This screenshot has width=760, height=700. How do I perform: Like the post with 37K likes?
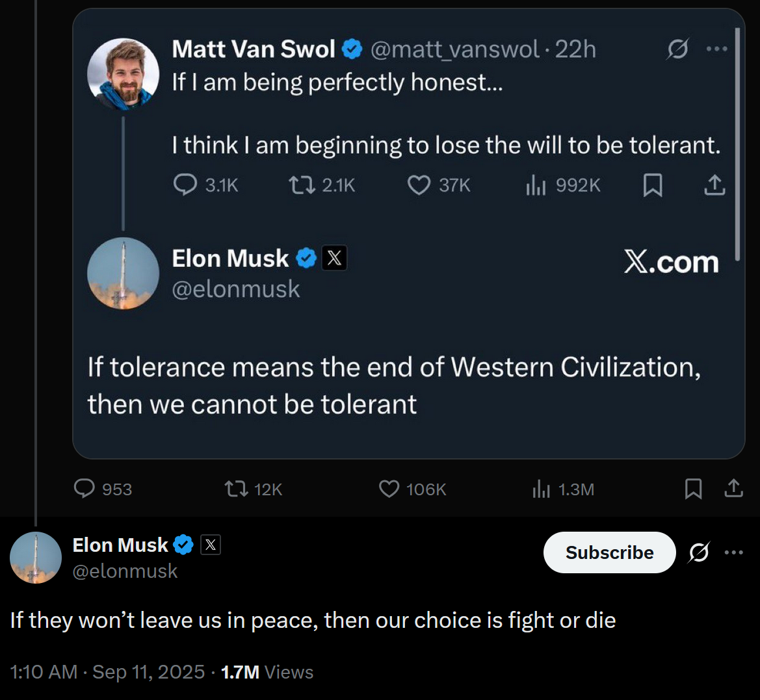pyautogui.click(x=419, y=185)
